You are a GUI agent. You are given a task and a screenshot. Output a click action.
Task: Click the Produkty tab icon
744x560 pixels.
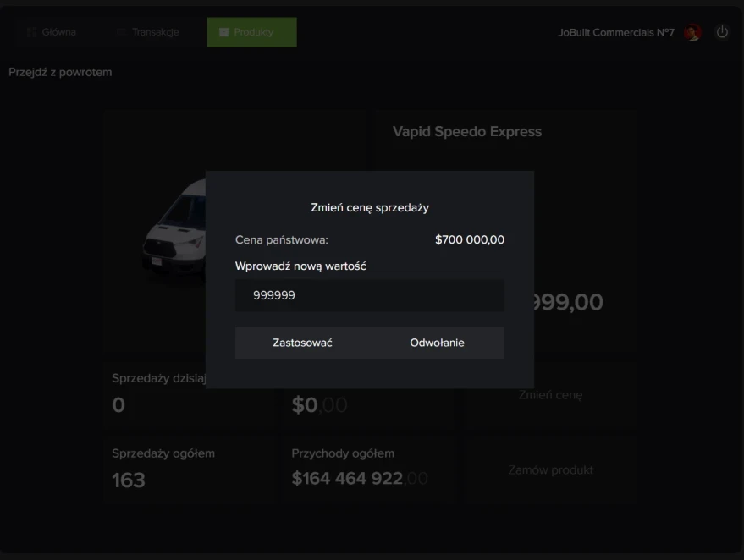224,32
